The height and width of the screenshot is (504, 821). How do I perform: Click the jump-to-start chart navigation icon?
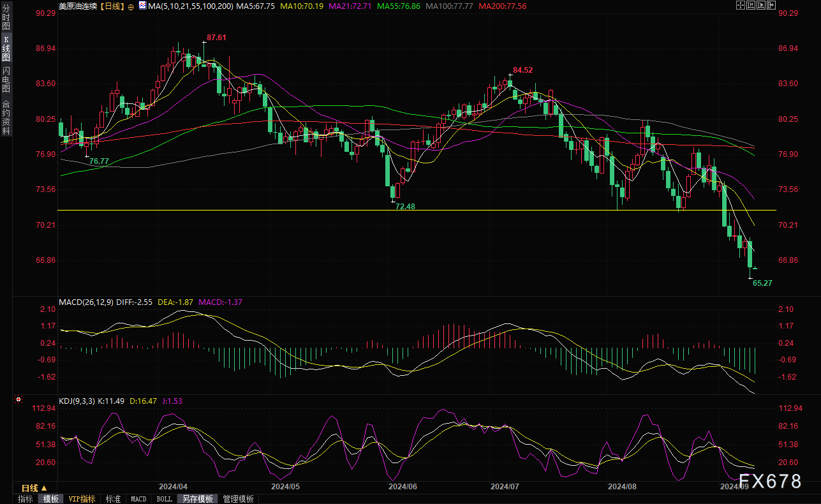click(x=751, y=5)
